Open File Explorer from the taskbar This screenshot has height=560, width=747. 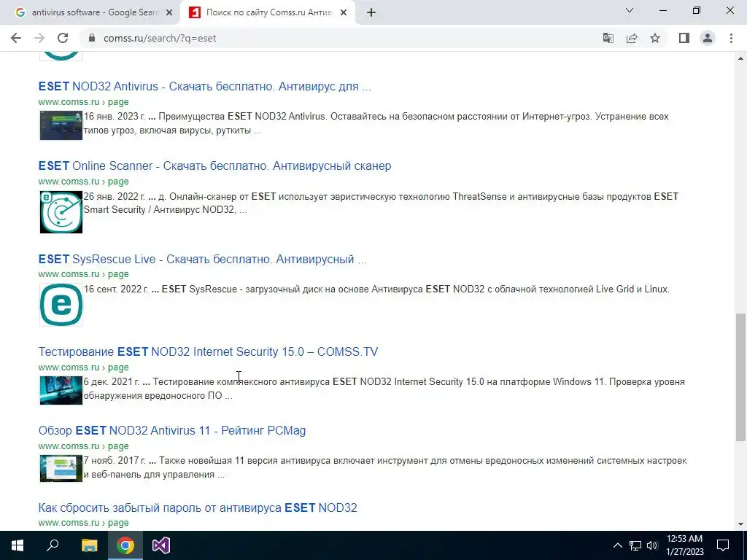pos(89,545)
